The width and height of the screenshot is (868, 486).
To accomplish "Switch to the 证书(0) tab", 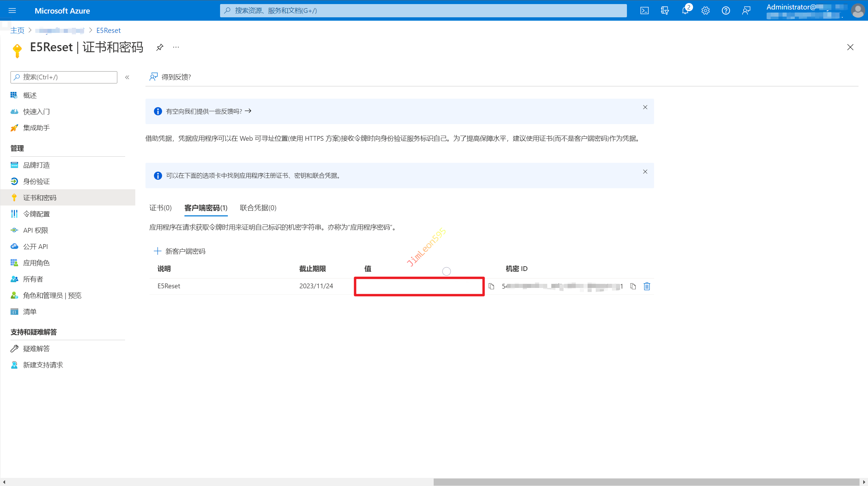I will coord(160,208).
